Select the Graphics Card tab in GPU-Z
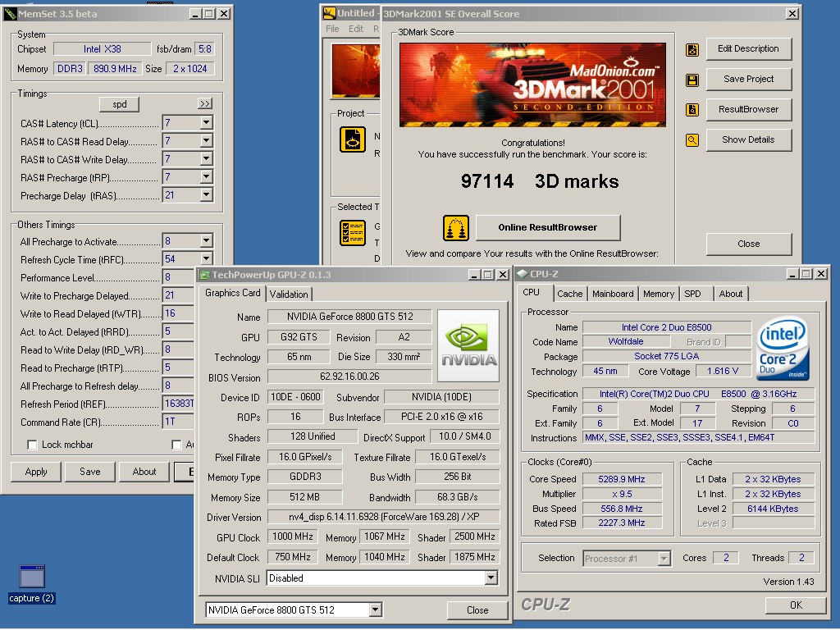Image resolution: width=840 pixels, height=630 pixels. [x=232, y=293]
